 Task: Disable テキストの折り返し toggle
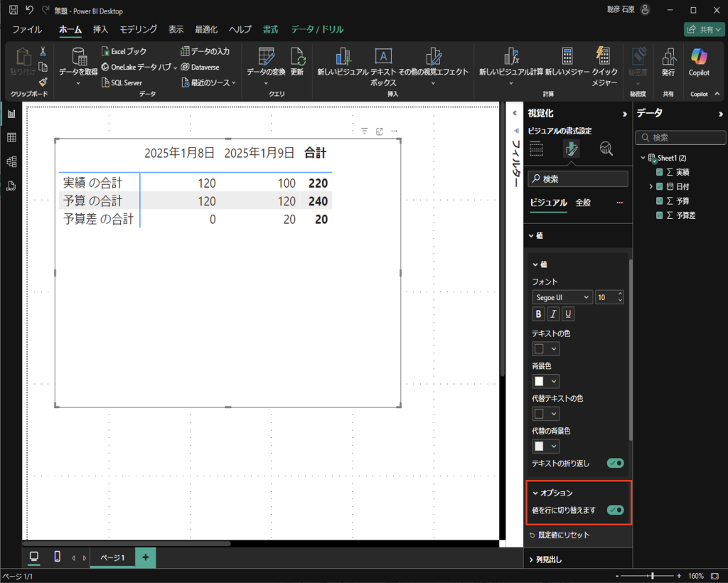pyautogui.click(x=615, y=463)
